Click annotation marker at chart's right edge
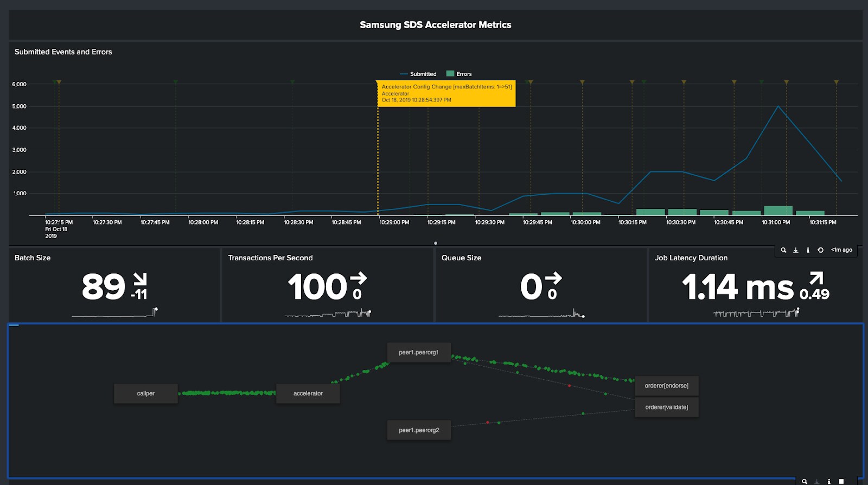This screenshot has height=485, width=868. click(836, 82)
